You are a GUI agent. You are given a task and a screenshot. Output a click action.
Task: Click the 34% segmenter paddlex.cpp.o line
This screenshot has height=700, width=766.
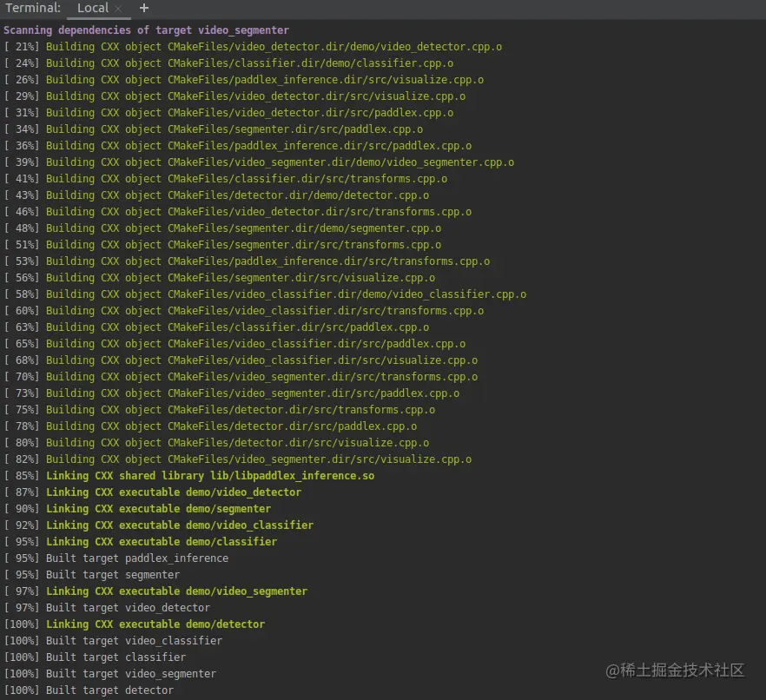click(214, 129)
